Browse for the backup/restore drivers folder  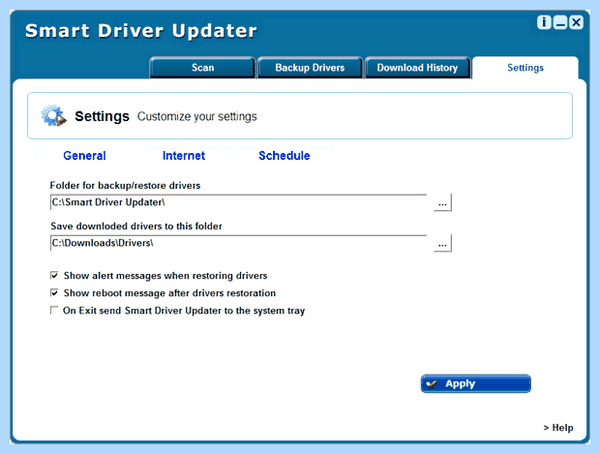click(443, 202)
